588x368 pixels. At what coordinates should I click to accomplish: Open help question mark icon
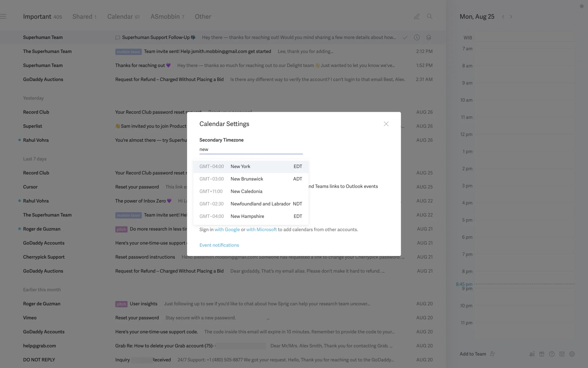tap(552, 354)
